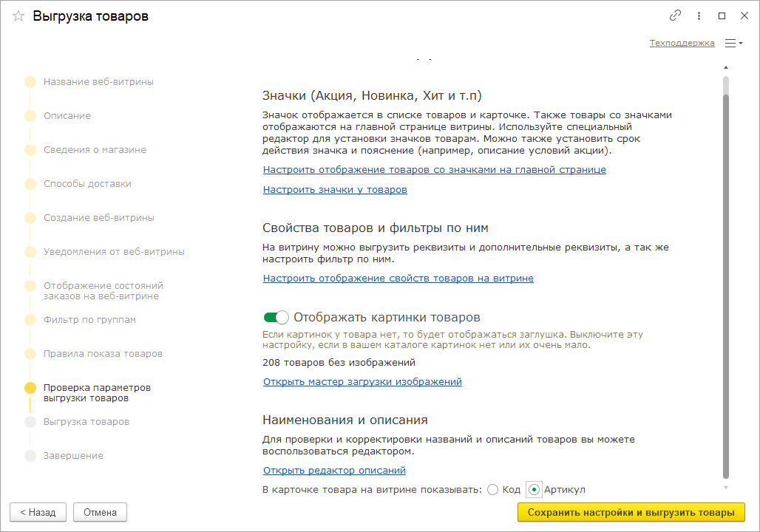Open Настроить значки у товаров link

point(335,190)
